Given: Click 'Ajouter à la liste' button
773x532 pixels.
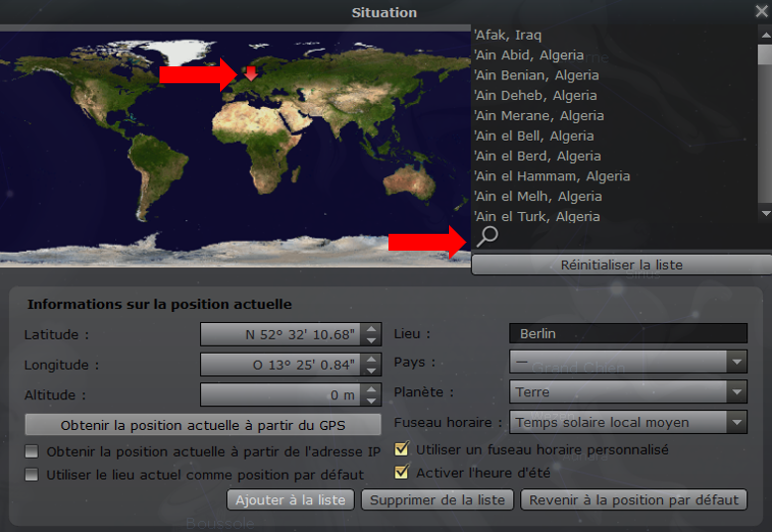Looking at the screenshot, I should (x=290, y=500).
